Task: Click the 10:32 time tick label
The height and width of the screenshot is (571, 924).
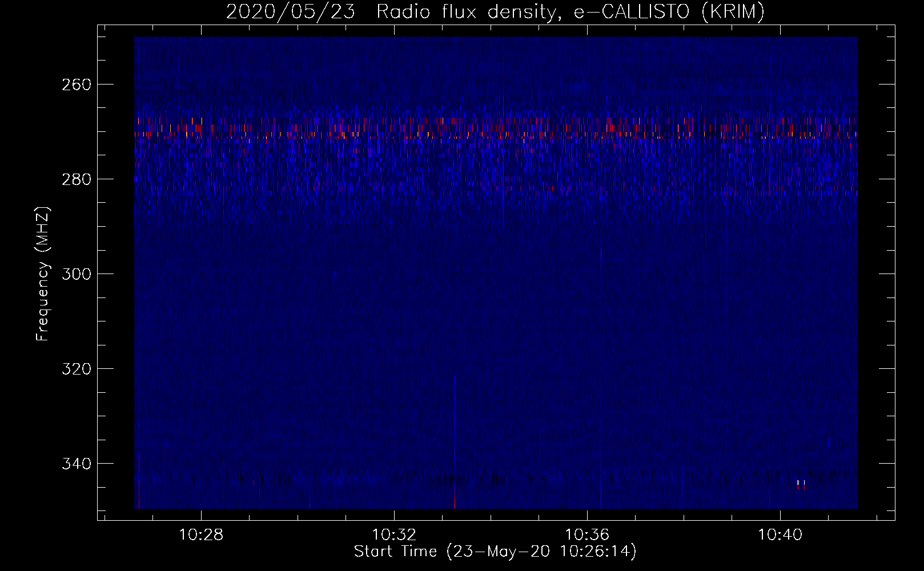Action: 394,535
